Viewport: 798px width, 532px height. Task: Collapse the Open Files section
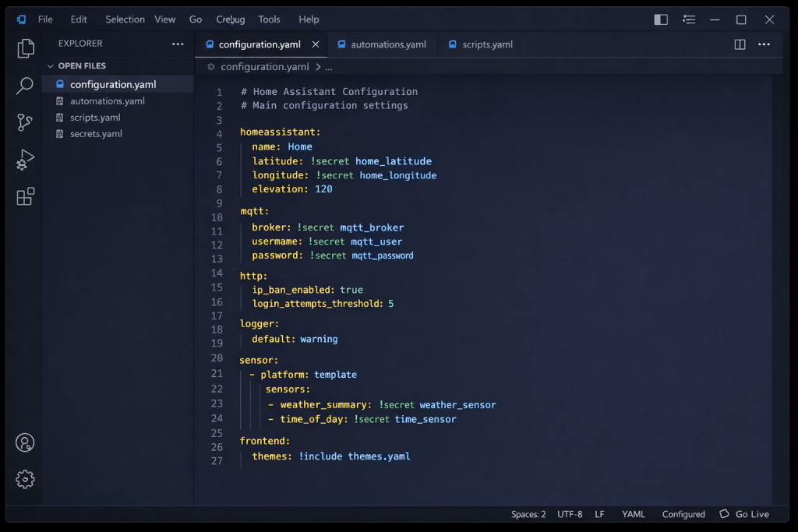pyautogui.click(x=50, y=66)
